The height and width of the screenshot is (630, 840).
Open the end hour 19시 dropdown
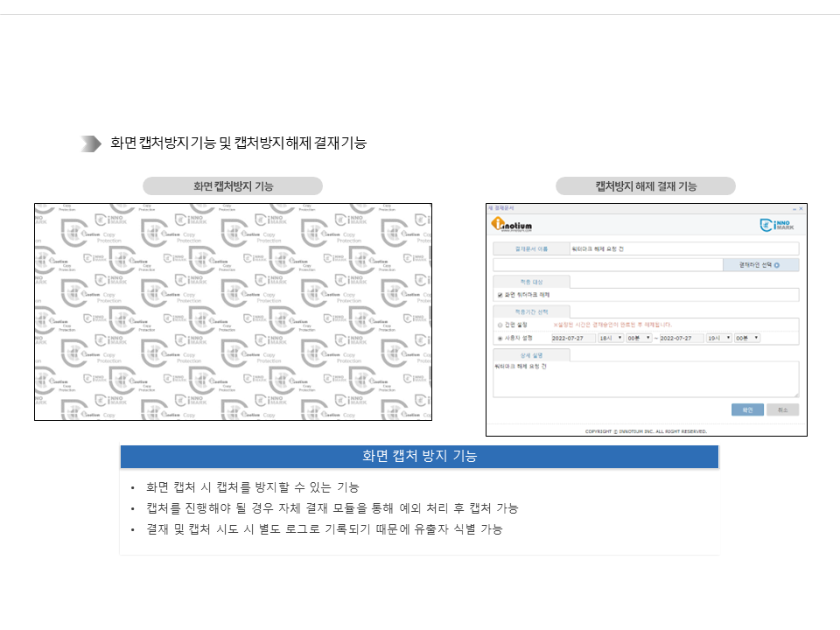[x=718, y=338]
